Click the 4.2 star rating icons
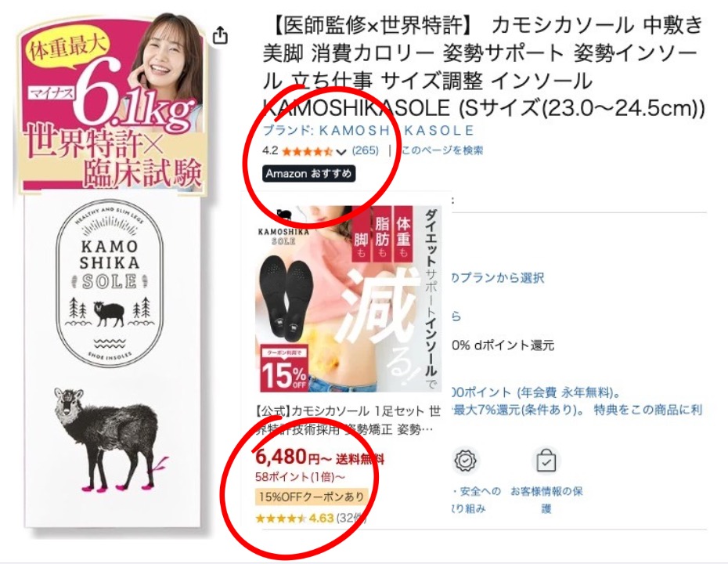The width and height of the screenshot is (728, 564). coord(307,151)
